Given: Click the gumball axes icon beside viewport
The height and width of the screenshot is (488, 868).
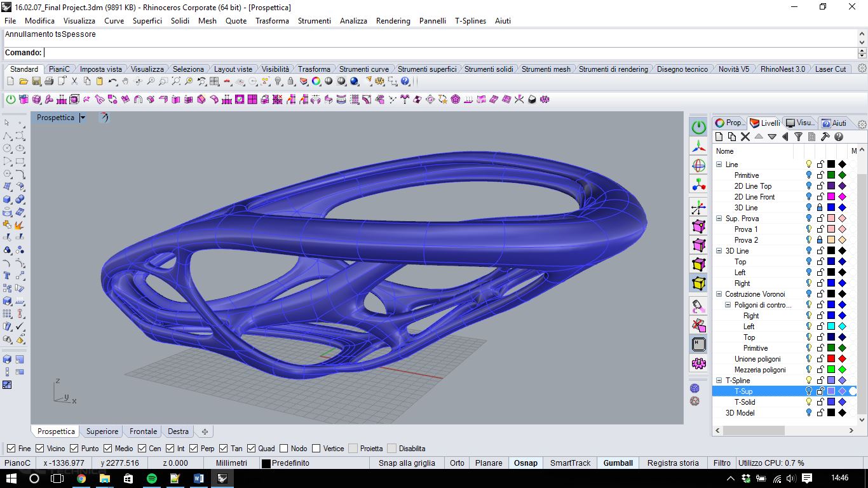Looking at the screenshot, I should (x=698, y=146).
